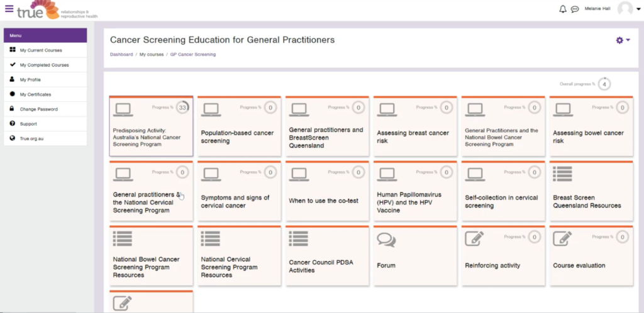The height and width of the screenshot is (313, 644).
Task: Open the Assessing bowel cancer risk module
Action: click(x=588, y=136)
